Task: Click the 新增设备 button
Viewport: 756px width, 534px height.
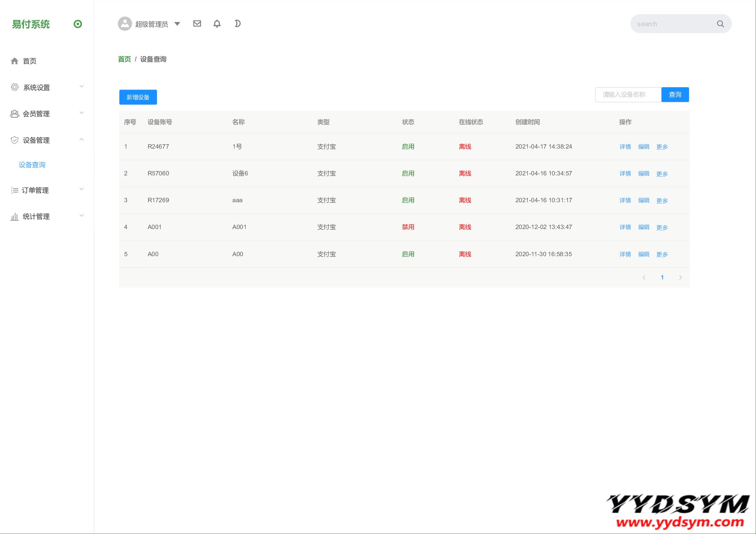Action: (138, 97)
